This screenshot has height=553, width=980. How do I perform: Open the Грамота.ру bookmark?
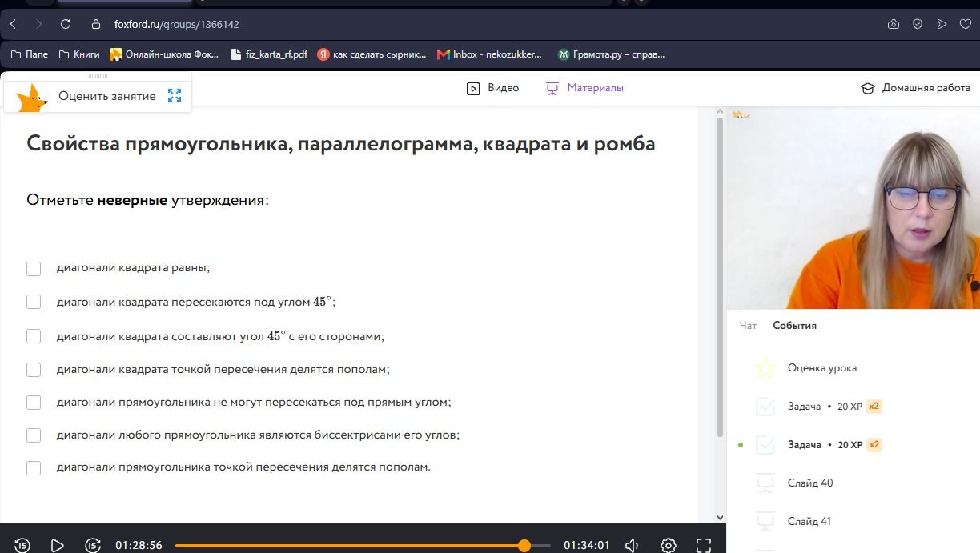[x=611, y=54]
